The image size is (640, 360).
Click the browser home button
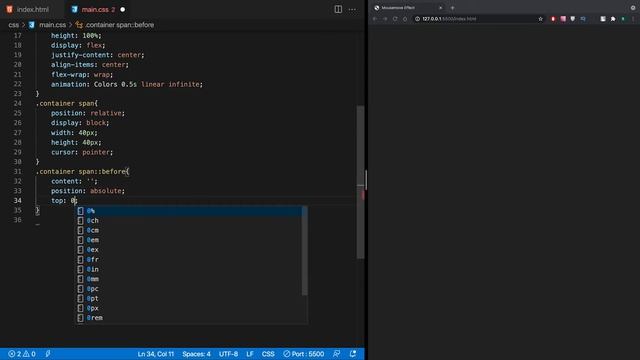[405, 19]
